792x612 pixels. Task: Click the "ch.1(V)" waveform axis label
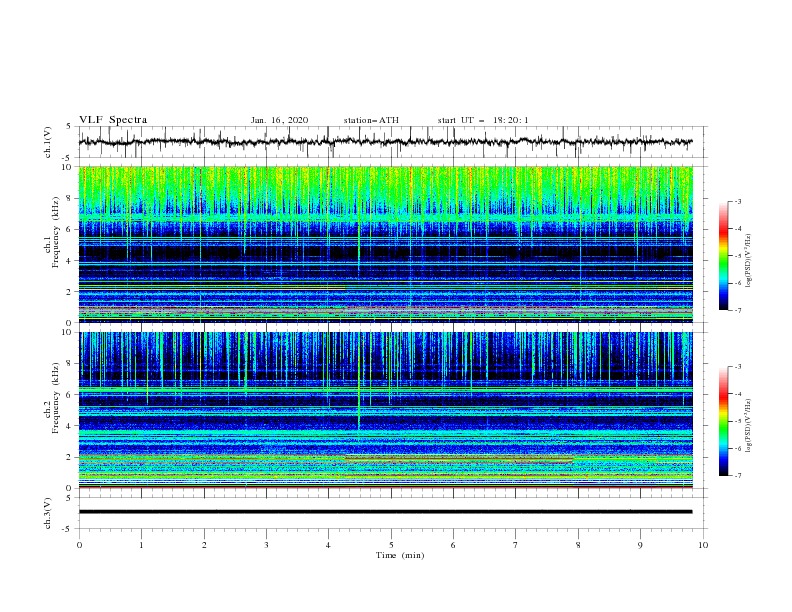pos(48,142)
